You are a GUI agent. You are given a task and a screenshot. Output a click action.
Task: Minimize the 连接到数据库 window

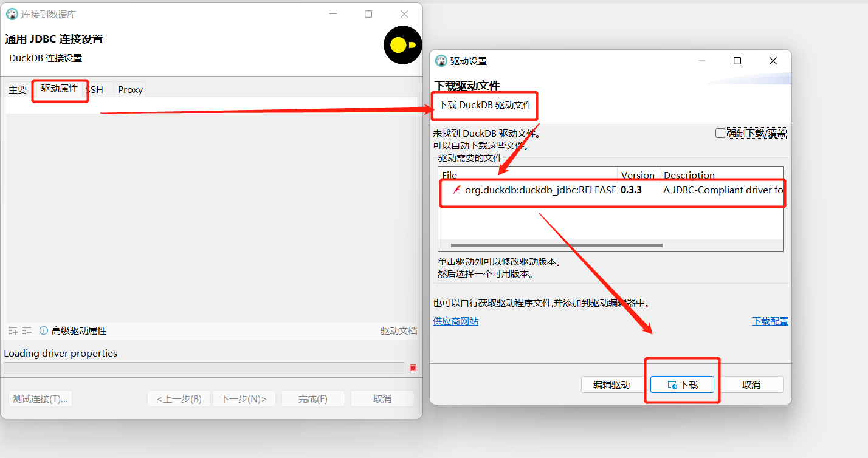(x=333, y=14)
